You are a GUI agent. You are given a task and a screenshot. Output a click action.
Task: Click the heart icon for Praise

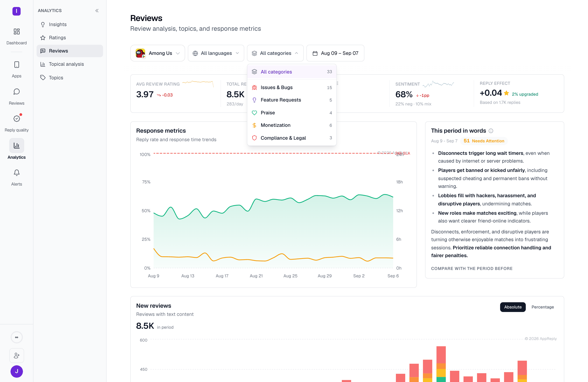click(254, 113)
